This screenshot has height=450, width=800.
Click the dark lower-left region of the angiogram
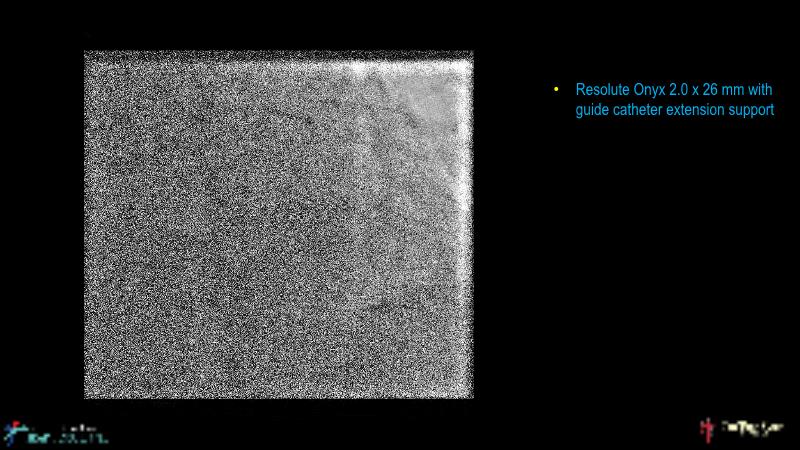click(x=150, y=340)
